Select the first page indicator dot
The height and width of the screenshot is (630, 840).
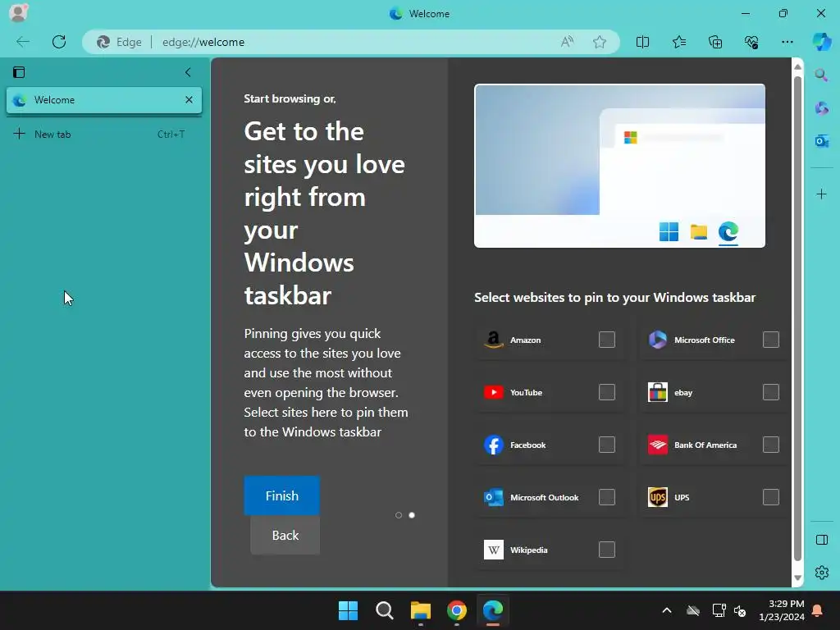(399, 515)
